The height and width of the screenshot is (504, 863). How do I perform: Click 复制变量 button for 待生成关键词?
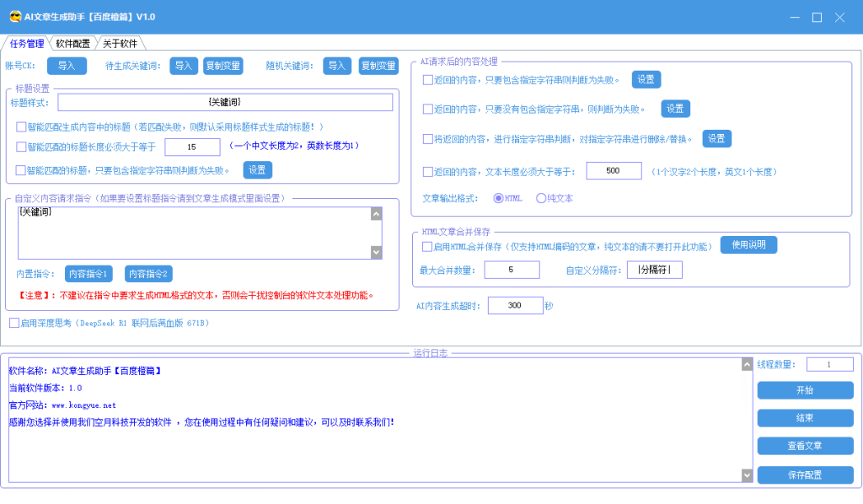coord(222,66)
